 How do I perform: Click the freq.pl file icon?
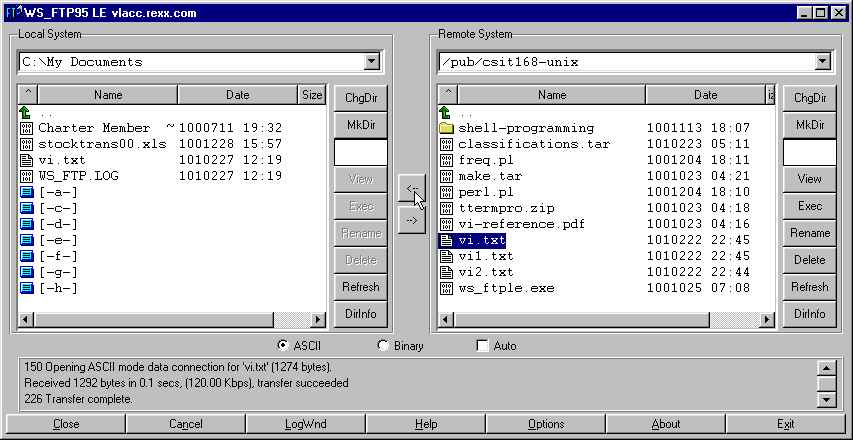click(446, 160)
